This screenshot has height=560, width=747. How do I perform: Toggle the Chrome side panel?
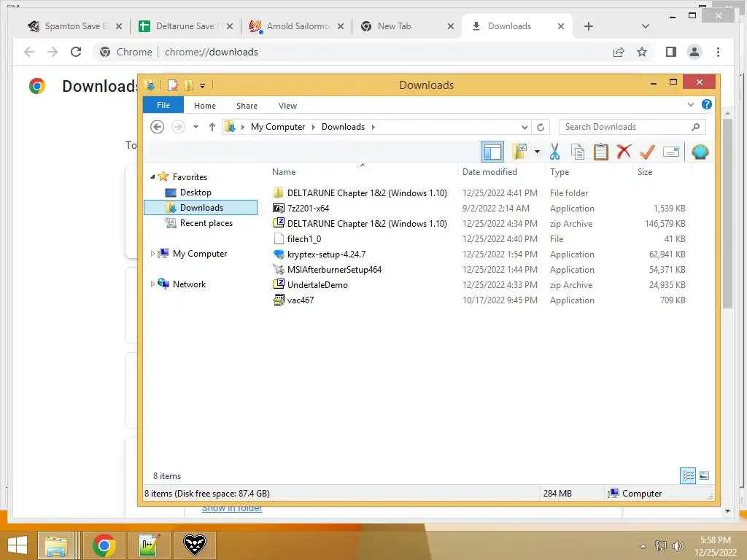click(671, 52)
